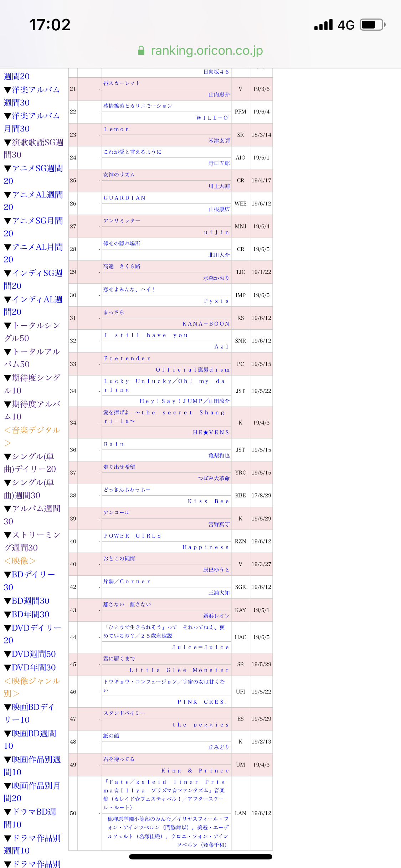Open the BDデイリー30 sidebar link
This screenshot has height=868, width=401.
pos(29,581)
